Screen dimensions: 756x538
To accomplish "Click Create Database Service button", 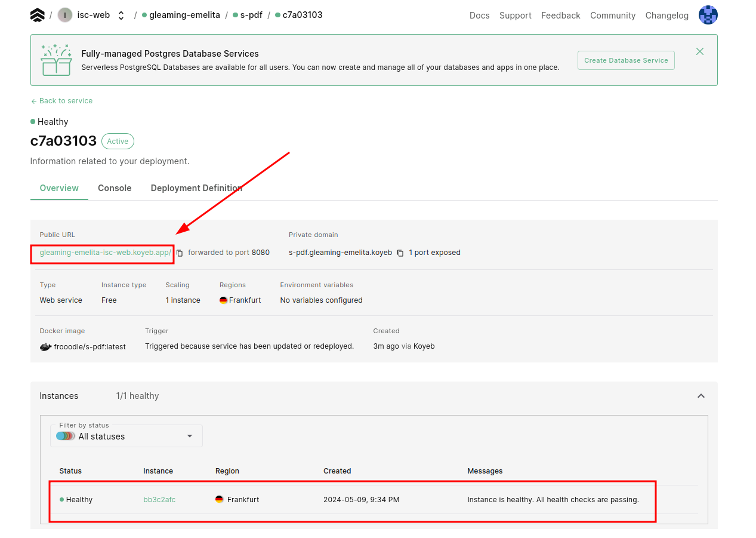I will [x=626, y=60].
